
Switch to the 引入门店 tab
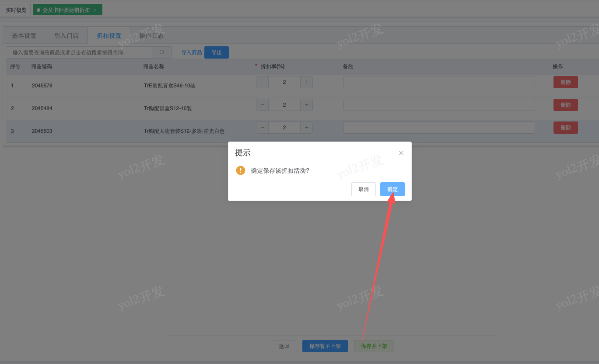(x=67, y=36)
